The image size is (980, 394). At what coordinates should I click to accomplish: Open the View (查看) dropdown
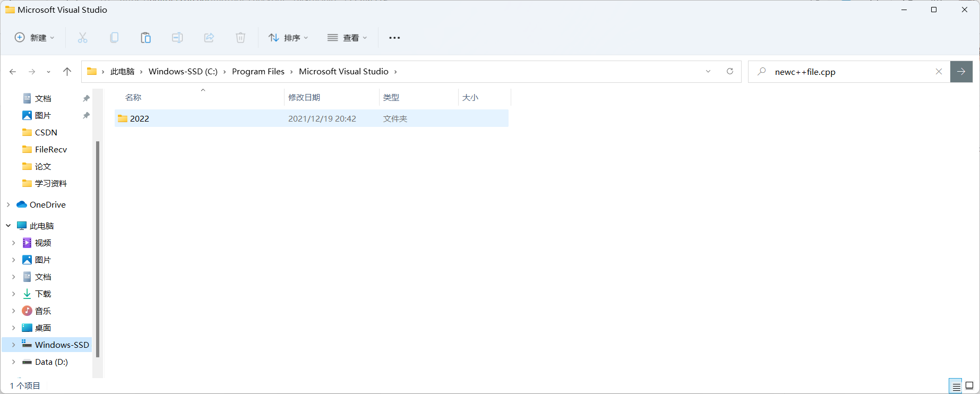click(x=347, y=38)
